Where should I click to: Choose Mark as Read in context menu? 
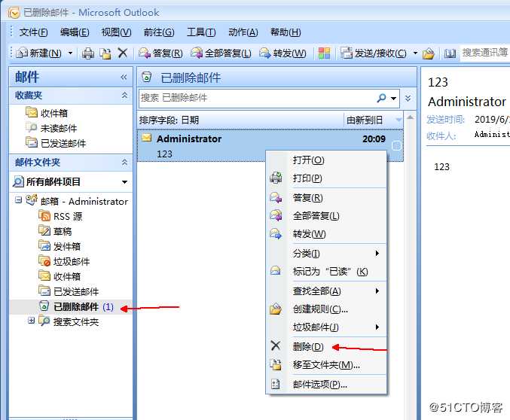tap(327, 272)
